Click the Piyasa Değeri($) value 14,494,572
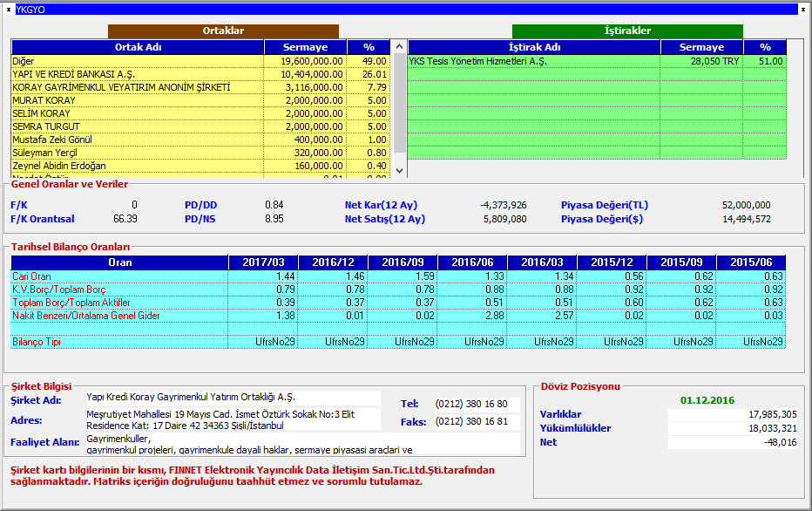 coord(747,219)
